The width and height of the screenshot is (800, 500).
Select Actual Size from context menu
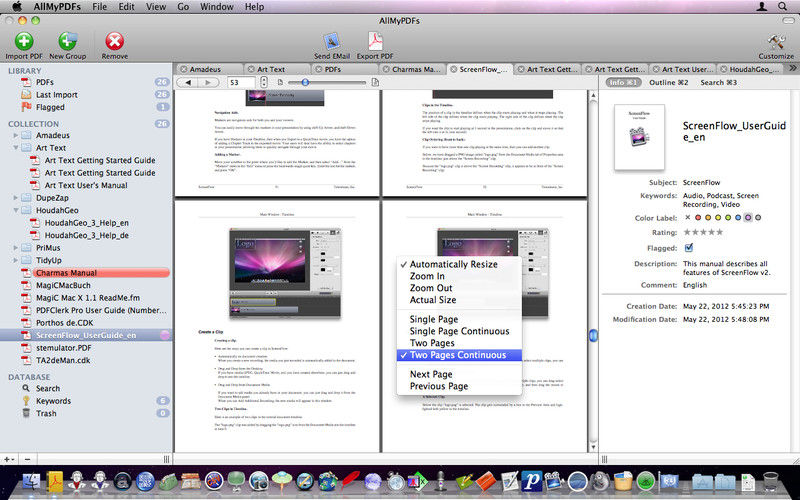coord(459,300)
